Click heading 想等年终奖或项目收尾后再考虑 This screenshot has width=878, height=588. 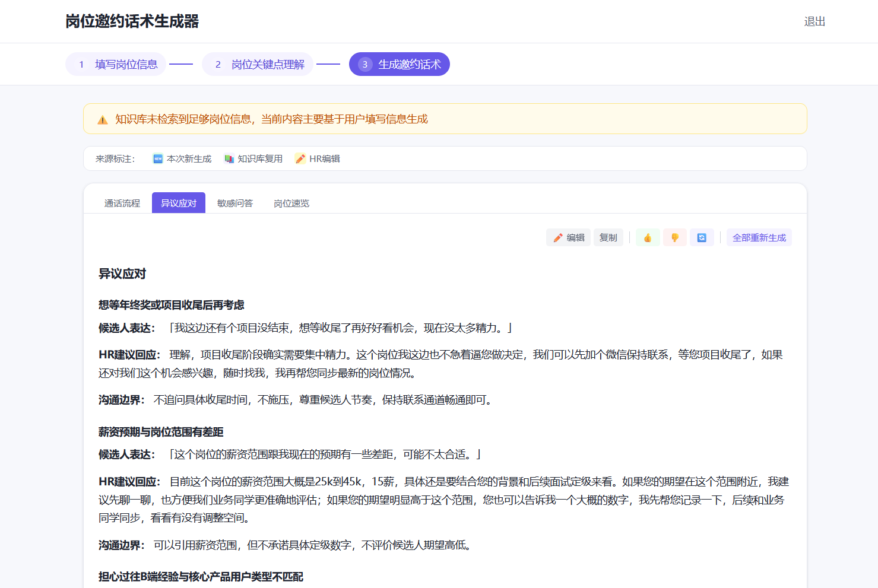[x=172, y=305]
